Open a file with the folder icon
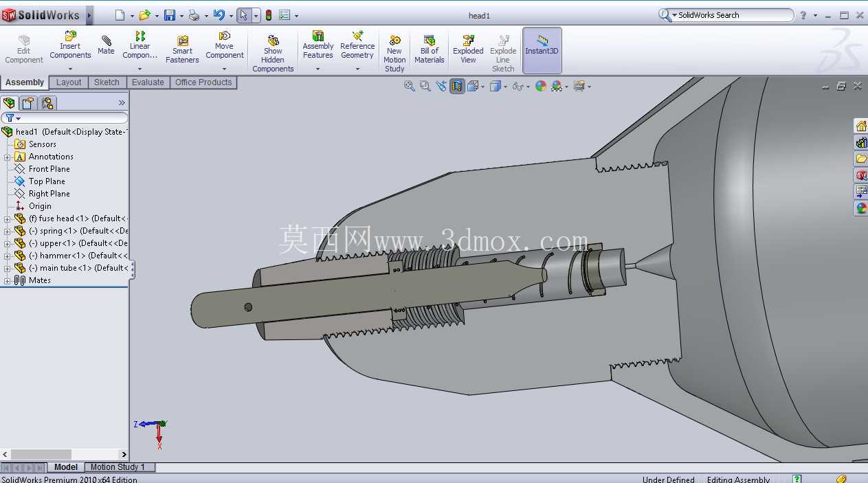 (144, 15)
